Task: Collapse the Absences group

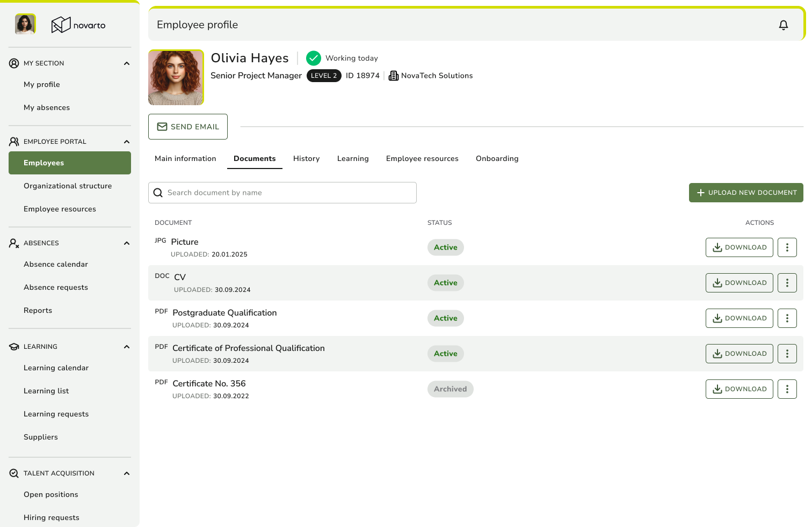Action: pyautogui.click(x=127, y=243)
